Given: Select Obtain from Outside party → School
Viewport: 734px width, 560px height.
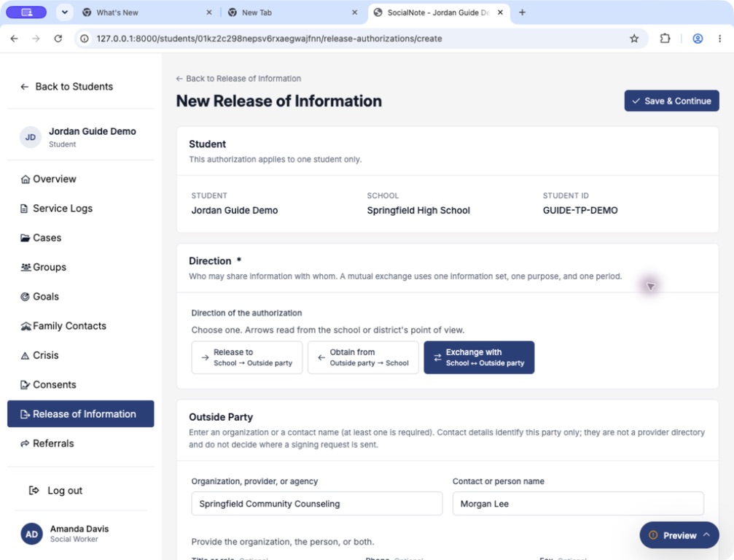Looking at the screenshot, I should [363, 357].
